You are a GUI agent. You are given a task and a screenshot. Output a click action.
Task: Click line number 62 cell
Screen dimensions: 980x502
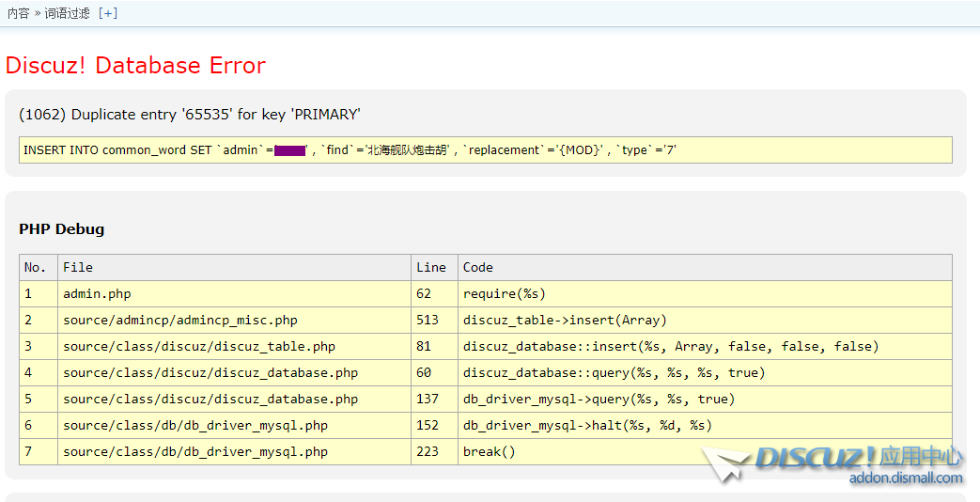click(434, 294)
